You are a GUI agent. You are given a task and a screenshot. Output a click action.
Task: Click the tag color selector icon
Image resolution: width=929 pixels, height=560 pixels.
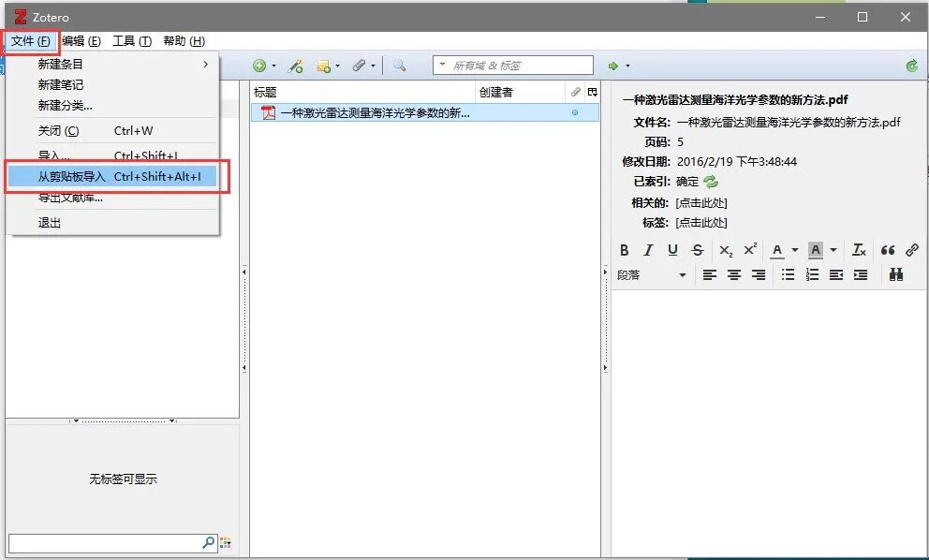click(225, 542)
